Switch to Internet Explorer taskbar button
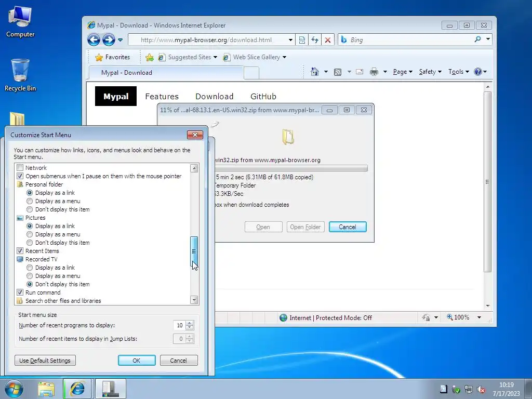 tap(77, 389)
